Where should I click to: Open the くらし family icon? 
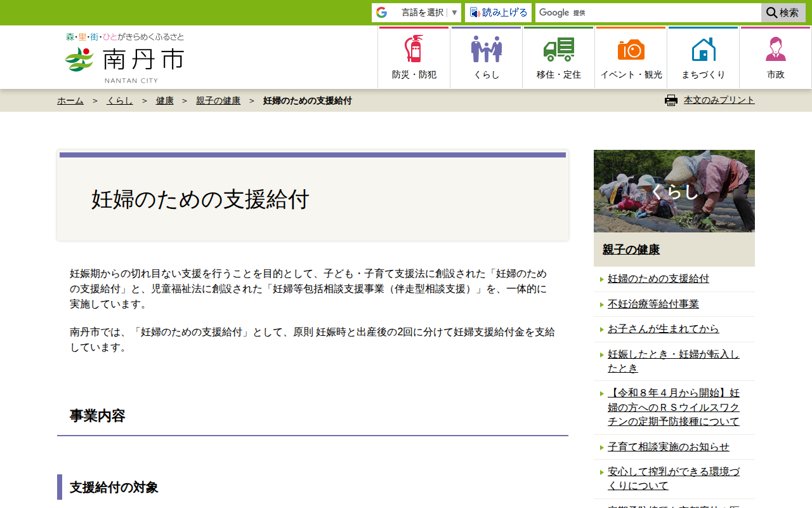pos(487,49)
